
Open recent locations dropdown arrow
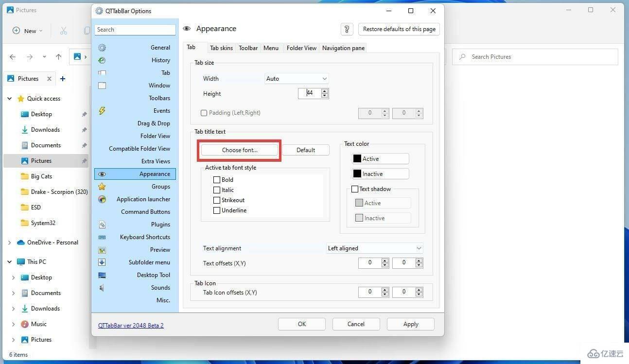point(44,57)
